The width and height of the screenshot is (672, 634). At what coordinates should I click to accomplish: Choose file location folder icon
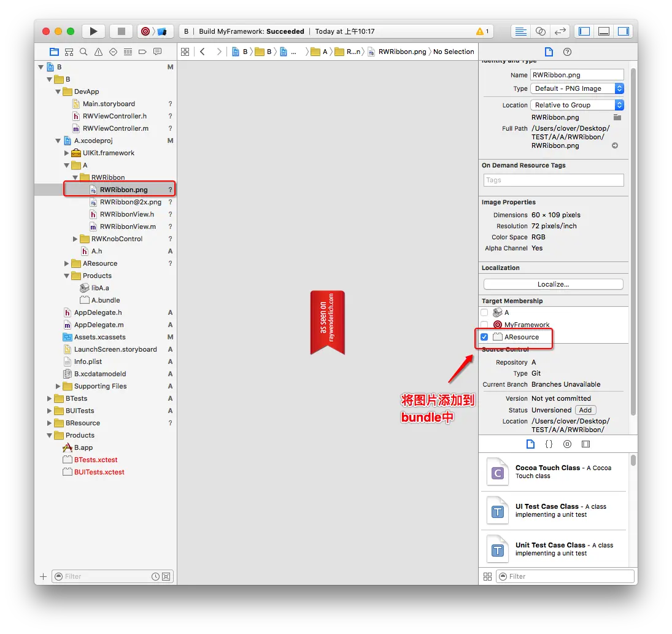coord(617,117)
